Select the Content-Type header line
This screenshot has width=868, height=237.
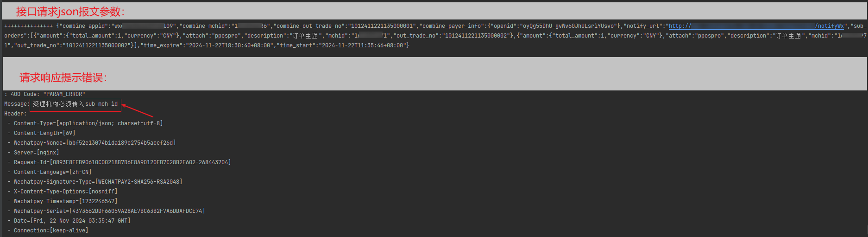(85, 123)
